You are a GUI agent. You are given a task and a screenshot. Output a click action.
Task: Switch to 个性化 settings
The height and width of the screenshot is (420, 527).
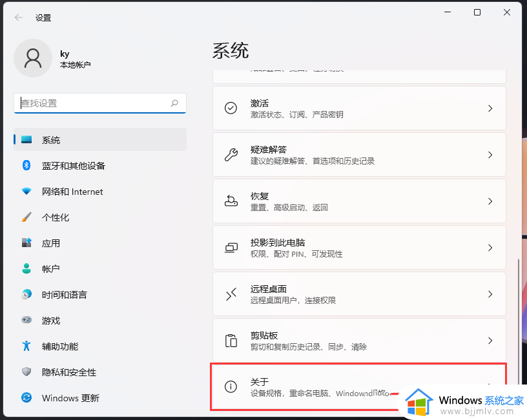coord(100,217)
